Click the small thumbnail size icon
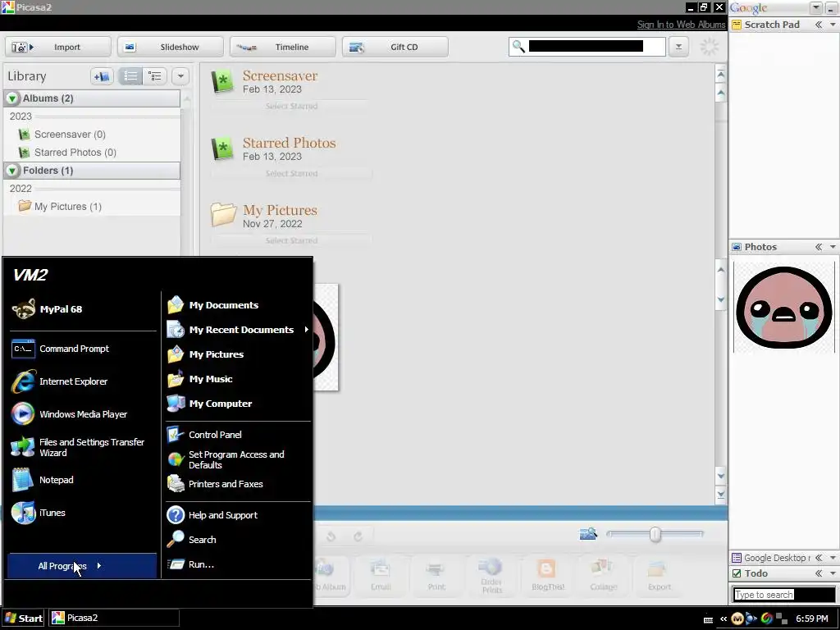840x630 pixels. [x=587, y=534]
